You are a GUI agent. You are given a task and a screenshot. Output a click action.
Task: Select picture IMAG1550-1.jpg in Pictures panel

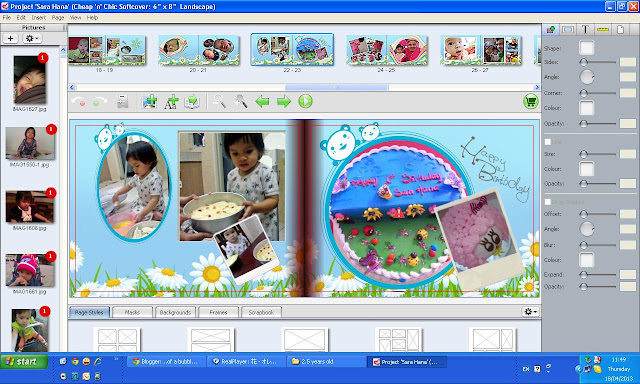point(30,143)
